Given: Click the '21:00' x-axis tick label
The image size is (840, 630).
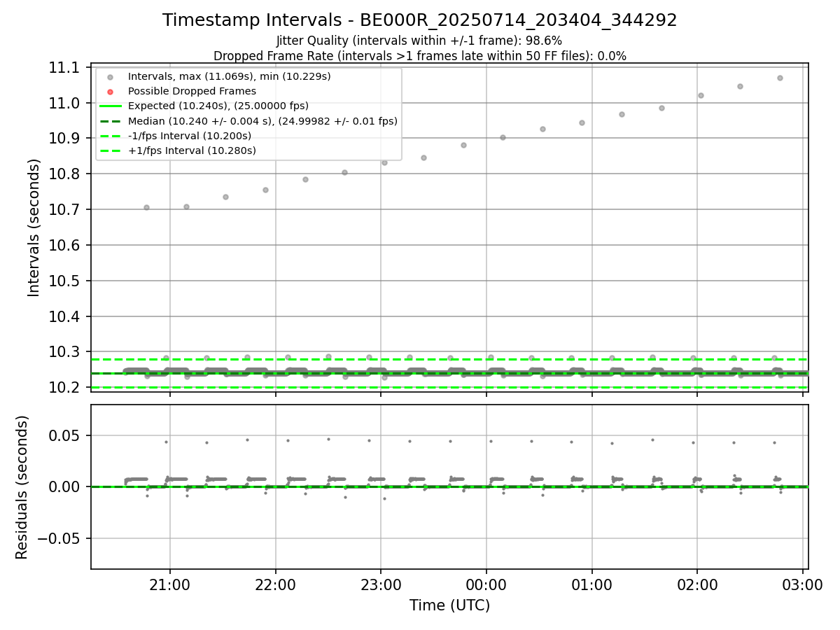Looking at the screenshot, I should (170, 584).
